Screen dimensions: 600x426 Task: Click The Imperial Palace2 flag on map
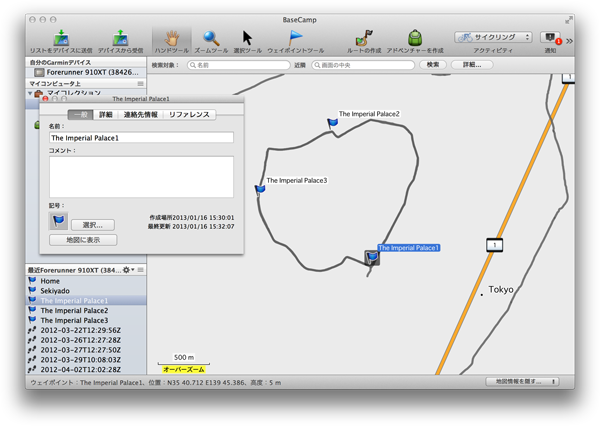point(332,122)
